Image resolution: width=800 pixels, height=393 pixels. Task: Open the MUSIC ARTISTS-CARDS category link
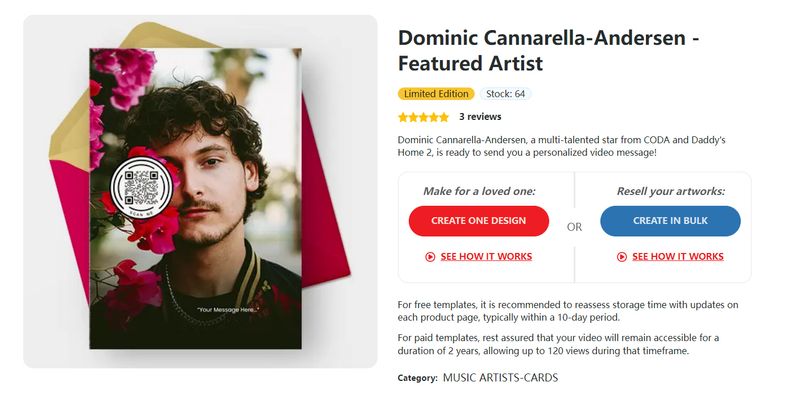pyautogui.click(x=501, y=378)
